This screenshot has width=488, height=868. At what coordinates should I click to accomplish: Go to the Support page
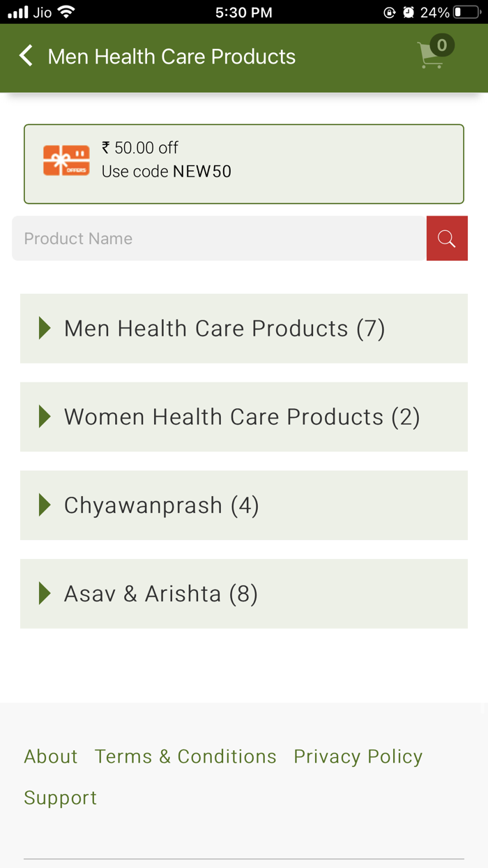(60, 798)
